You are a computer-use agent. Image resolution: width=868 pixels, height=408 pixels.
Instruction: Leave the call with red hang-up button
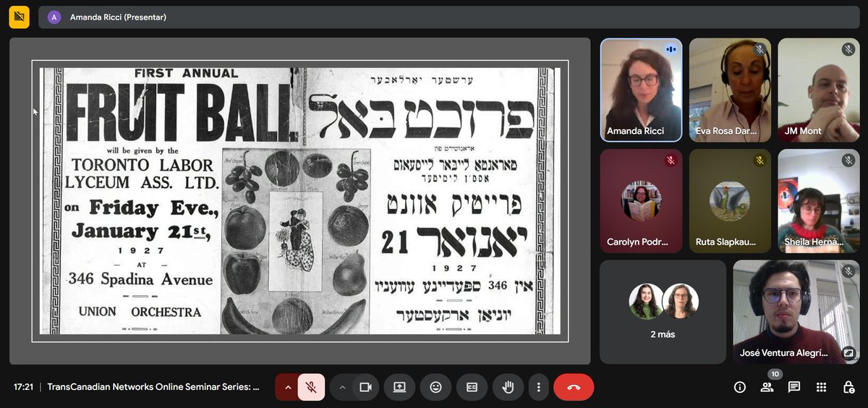[574, 387]
